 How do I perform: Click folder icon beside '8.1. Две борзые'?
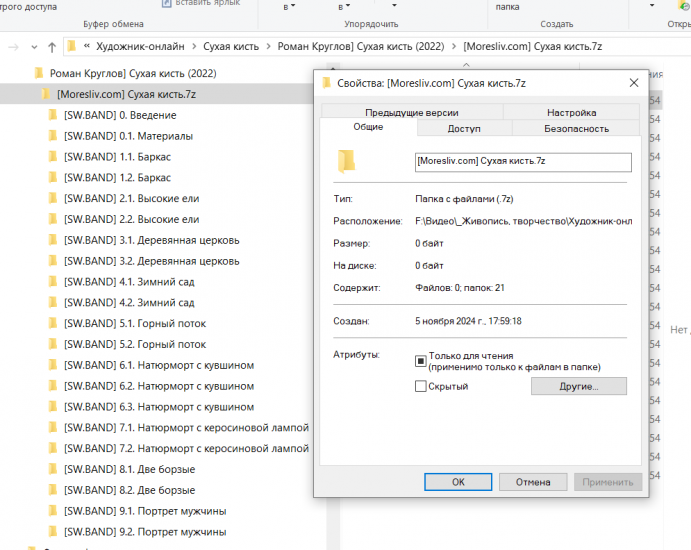point(53,469)
